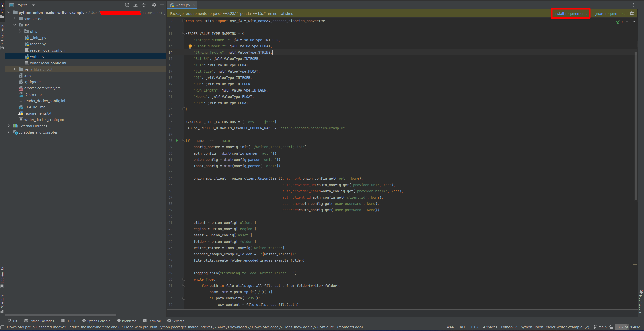
Task: Toggle the Structure tool window stripe button
Action: [2, 303]
